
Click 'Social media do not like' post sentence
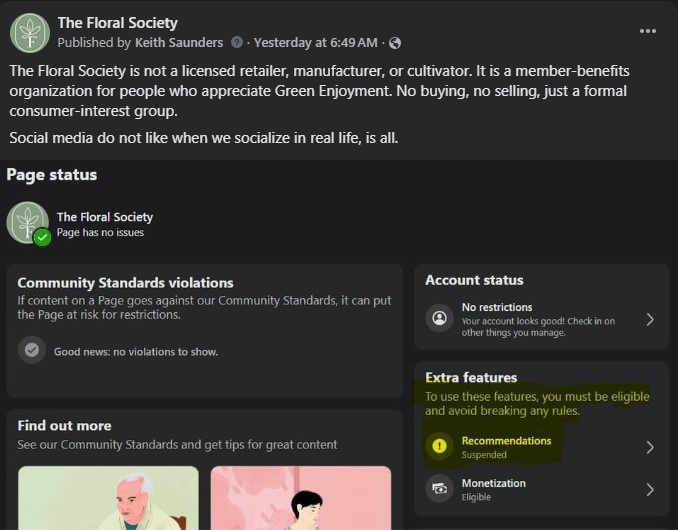[204, 138]
